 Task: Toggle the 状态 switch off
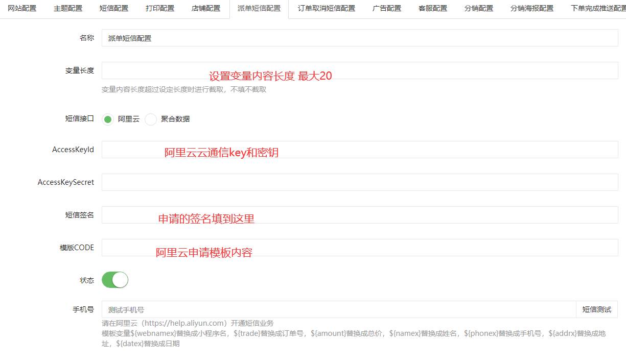(115, 280)
